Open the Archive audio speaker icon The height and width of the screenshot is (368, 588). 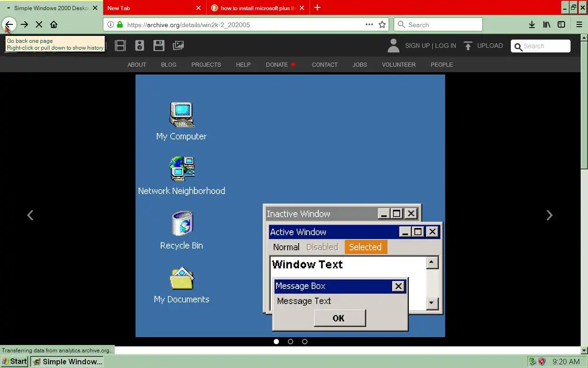pyautogui.click(x=140, y=46)
